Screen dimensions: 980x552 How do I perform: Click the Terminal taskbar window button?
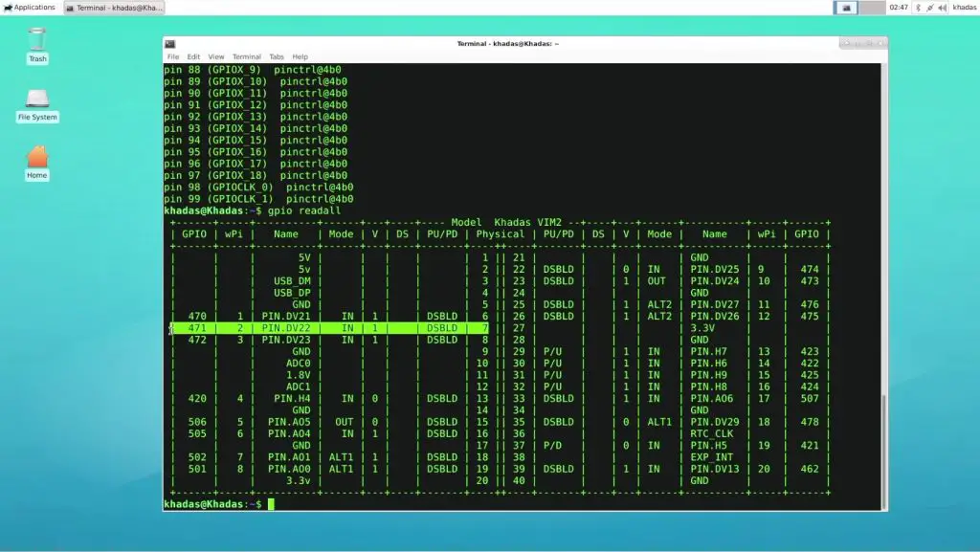tap(114, 7)
